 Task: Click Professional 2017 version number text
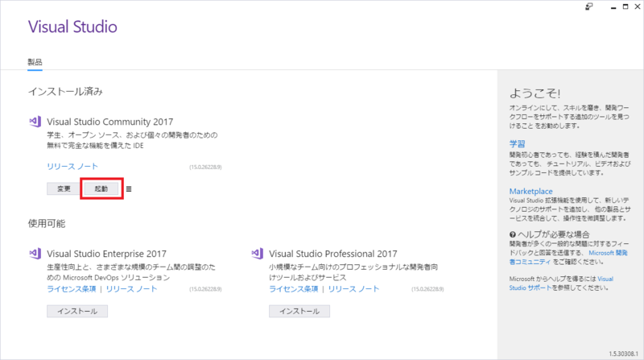point(427,289)
